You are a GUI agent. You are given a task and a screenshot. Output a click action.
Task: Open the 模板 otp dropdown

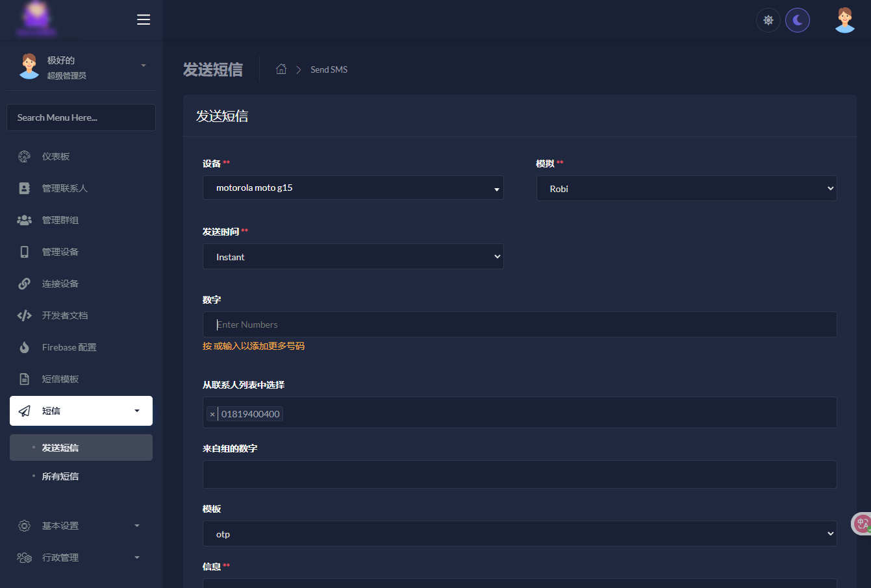pos(520,533)
